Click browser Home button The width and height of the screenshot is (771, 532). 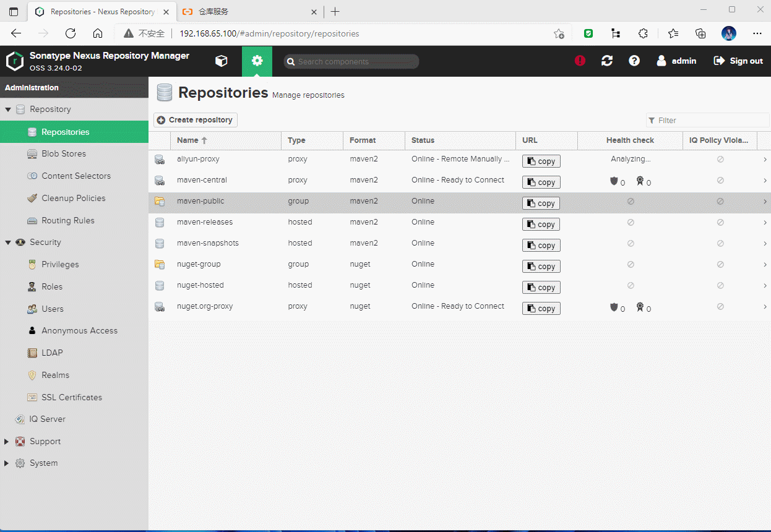98,33
